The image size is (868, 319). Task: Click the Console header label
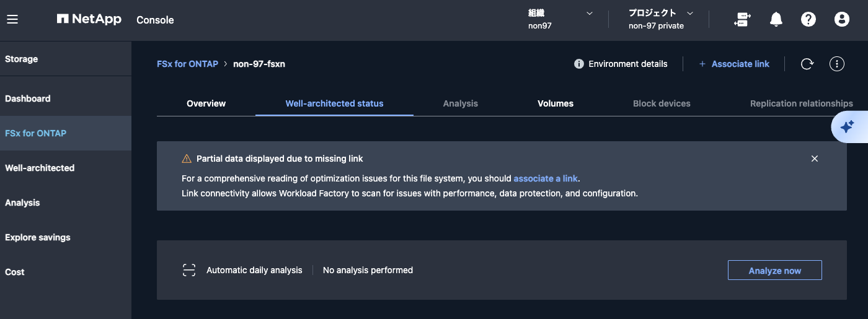[155, 20]
